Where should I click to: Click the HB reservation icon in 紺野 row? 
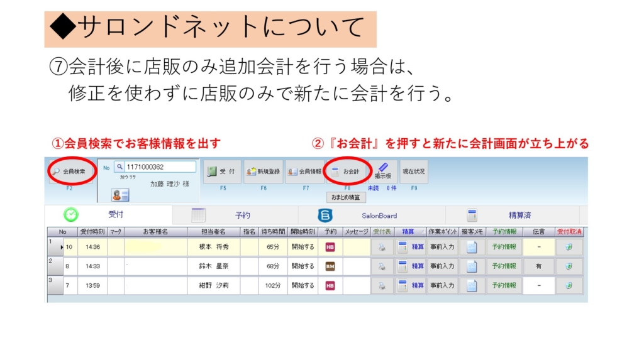[x=330, y=286]
